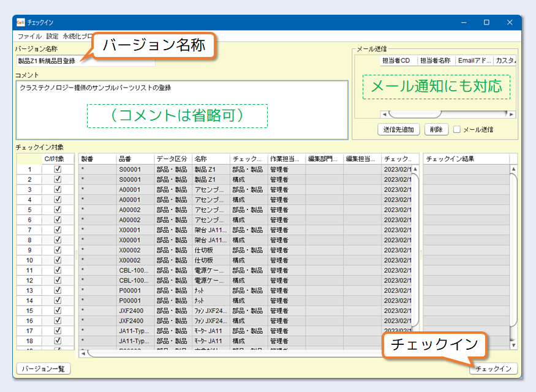Open the 設定 menu
Viewport: 536px width, 392px height.
click(x=52, y=36)
